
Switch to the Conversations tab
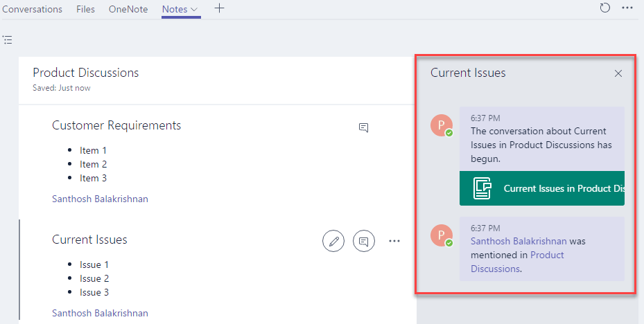[32, 9]
